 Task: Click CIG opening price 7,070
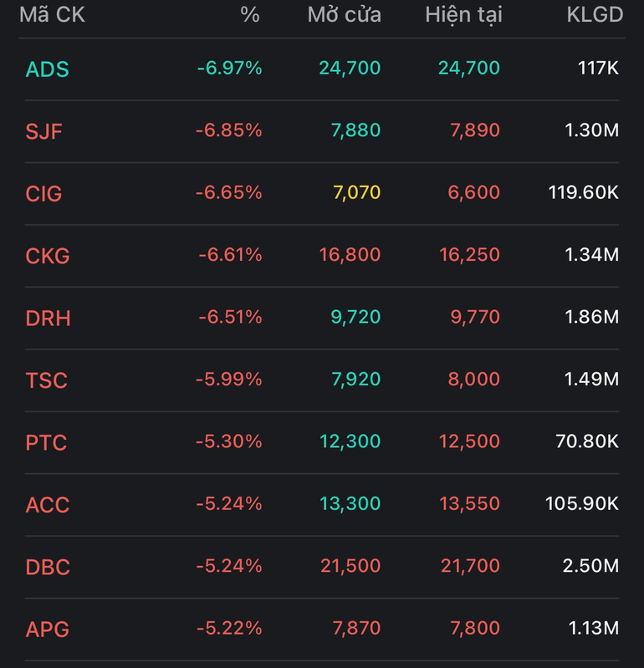click(356, 193)
